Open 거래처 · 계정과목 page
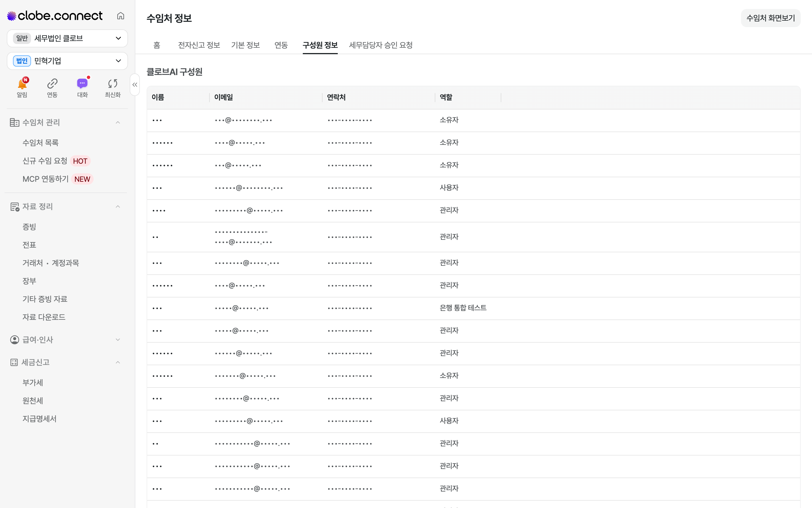Image resolution: width=812 pixels, height=508 pixels. click(x=51, y=263)
